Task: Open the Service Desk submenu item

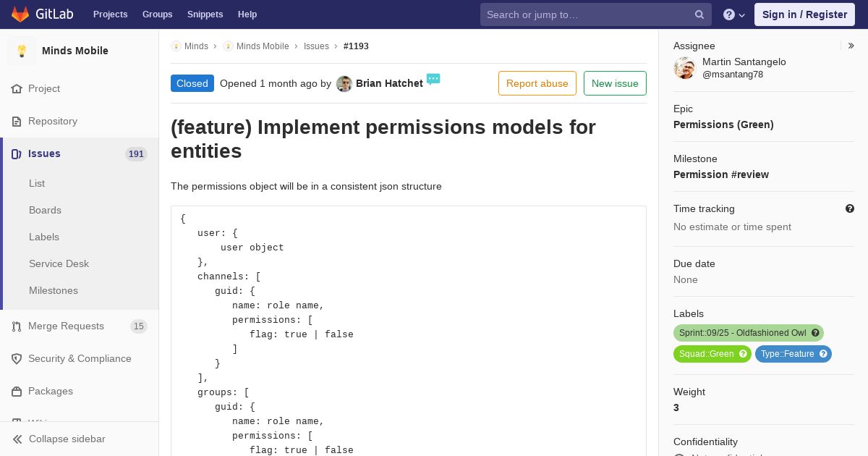Action: [59, 264]
